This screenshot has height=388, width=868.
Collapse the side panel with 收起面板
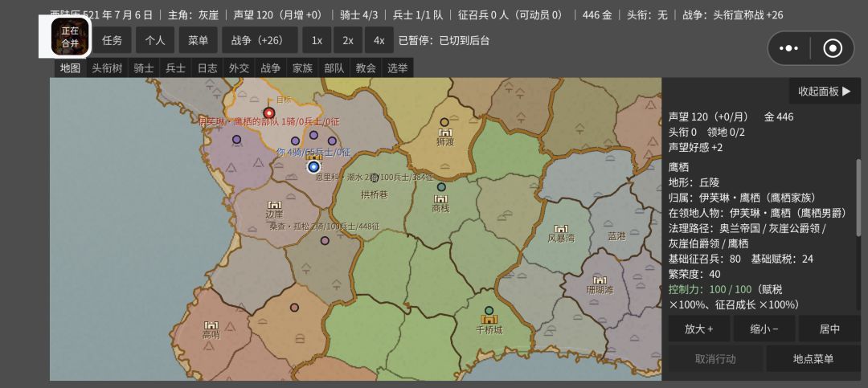[x=825, y=92]
